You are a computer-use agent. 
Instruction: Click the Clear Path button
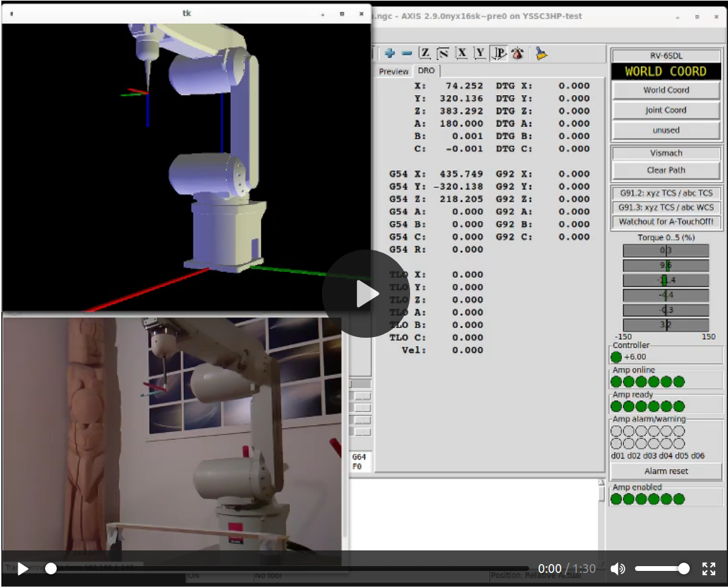pyautogui.click(x=666, y=170)
